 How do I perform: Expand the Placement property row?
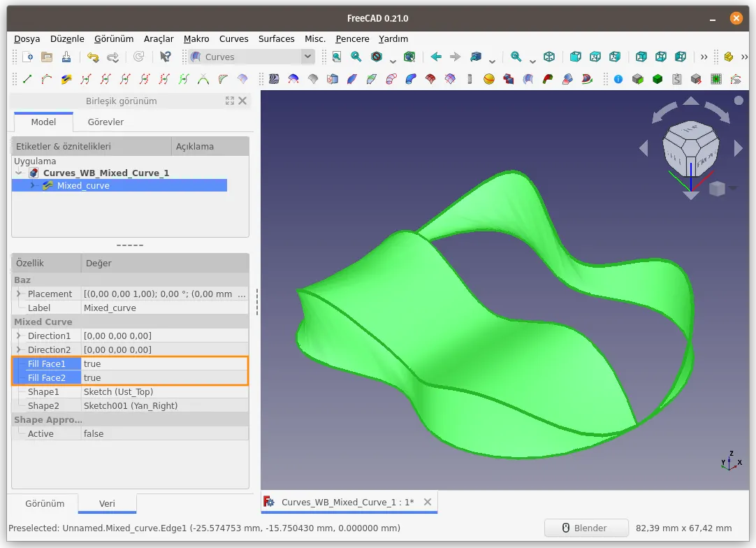click(19, 294)
